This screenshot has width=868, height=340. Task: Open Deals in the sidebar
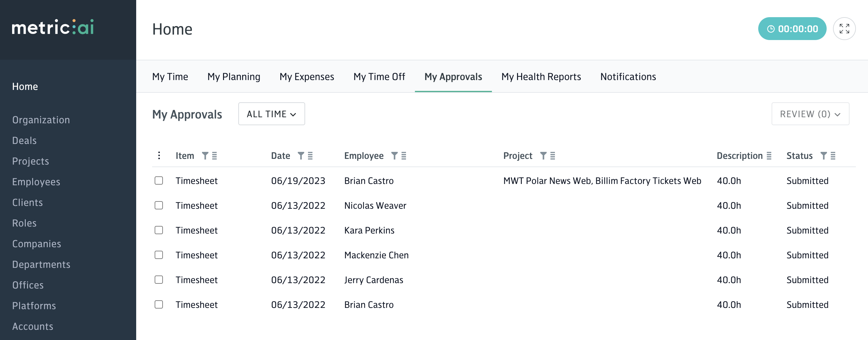(x=24, y=140)
